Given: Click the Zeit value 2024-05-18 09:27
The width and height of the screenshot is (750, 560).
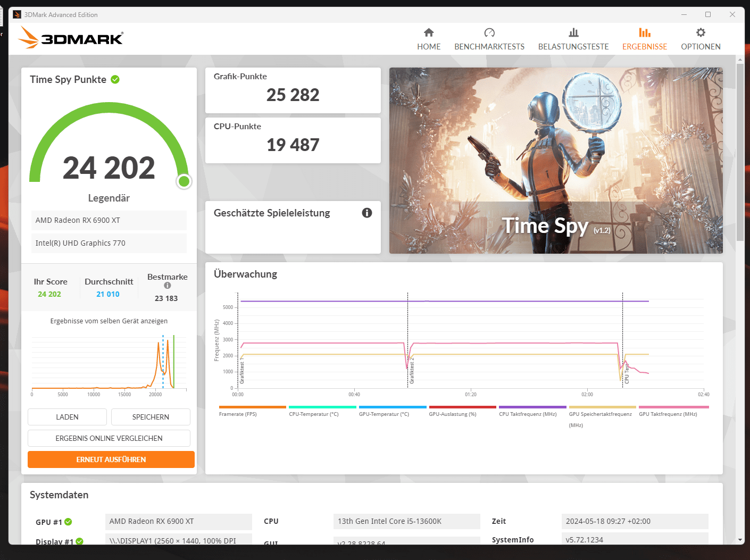Looking at the screenshot, I should point(635,521).
